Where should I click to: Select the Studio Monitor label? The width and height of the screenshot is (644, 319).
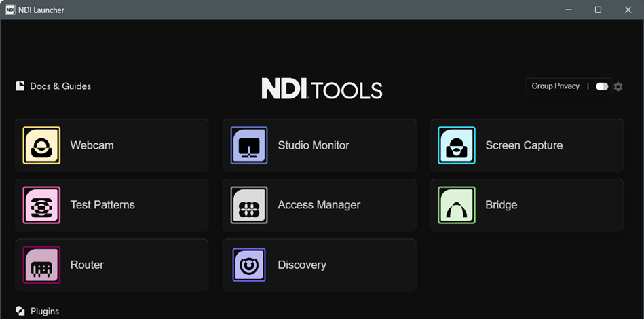click(x=314, y=145)
